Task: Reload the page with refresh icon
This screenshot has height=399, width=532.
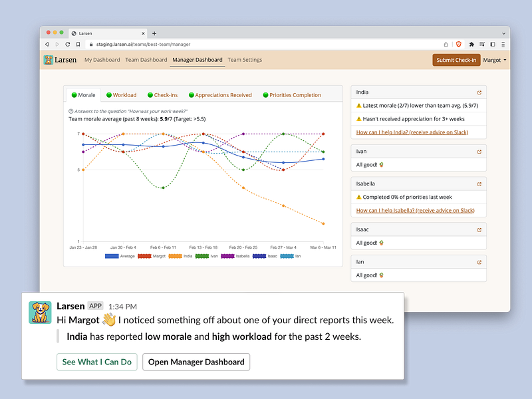Action: click(x=68, y=44)
